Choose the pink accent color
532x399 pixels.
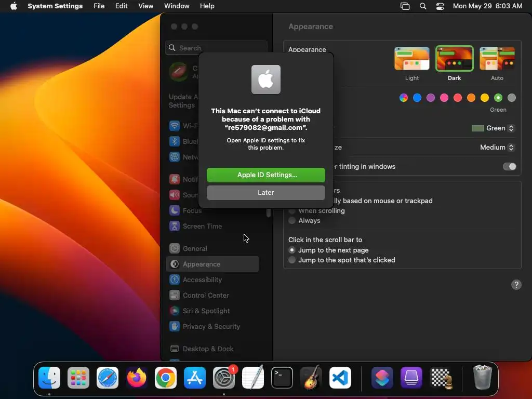coord(444,98)
